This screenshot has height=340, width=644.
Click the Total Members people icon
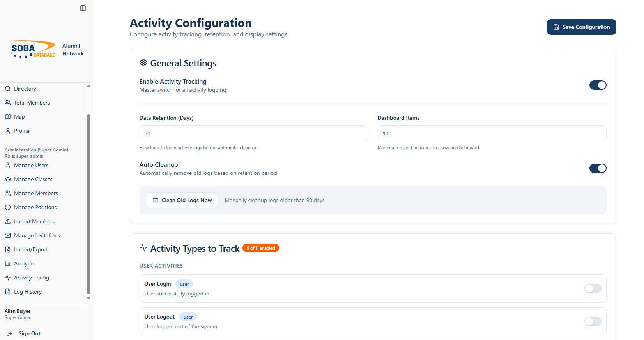click(8, 103)
